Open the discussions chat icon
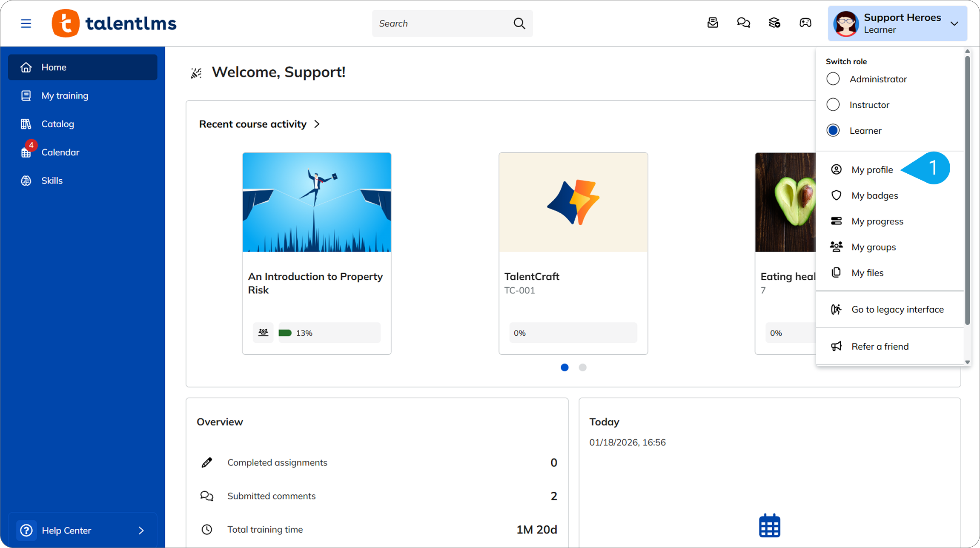 [743, 23]
